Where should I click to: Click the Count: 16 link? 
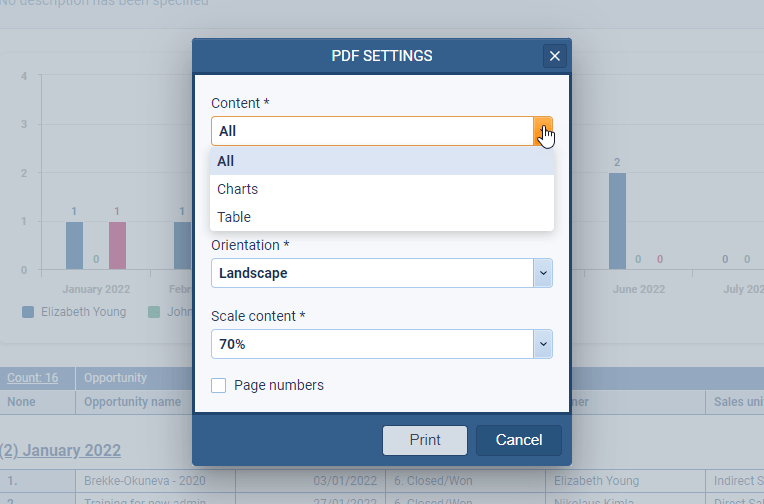pos(32,378)
